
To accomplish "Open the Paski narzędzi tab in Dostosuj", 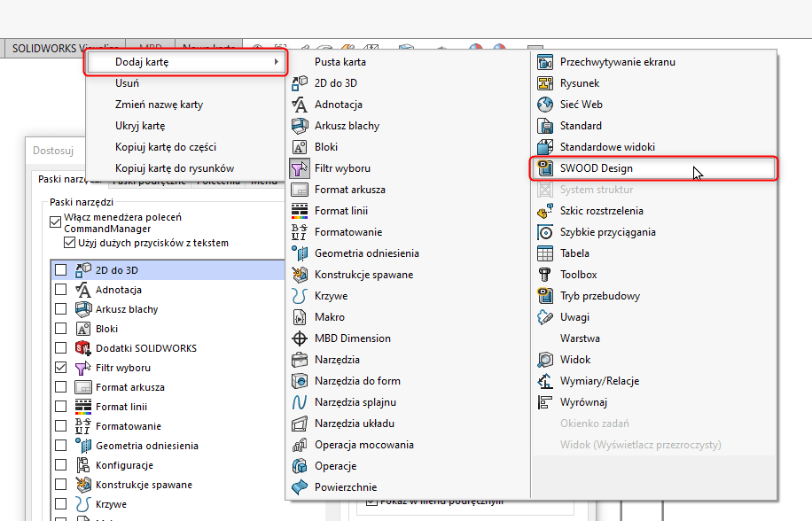I will pyautogui.click(x=70, y=179).
